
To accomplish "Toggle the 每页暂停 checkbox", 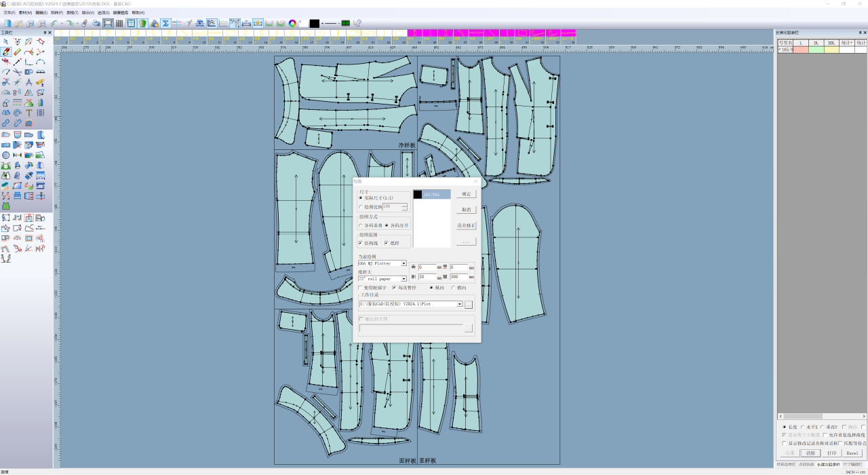I will coord(394,288).
